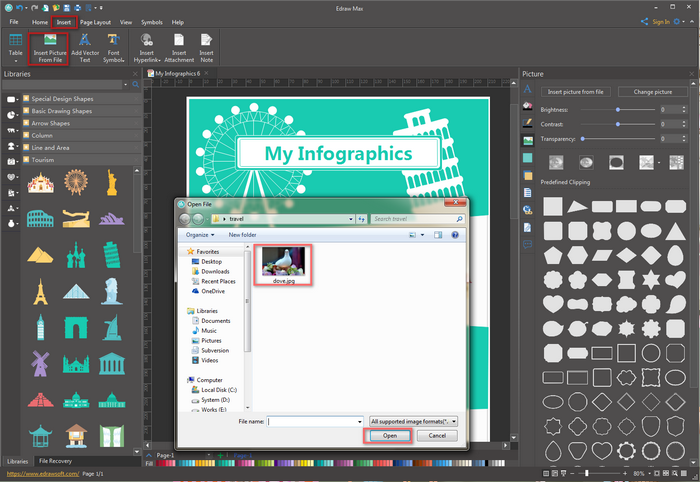Adjust the Brightness slider

point(620,109)
